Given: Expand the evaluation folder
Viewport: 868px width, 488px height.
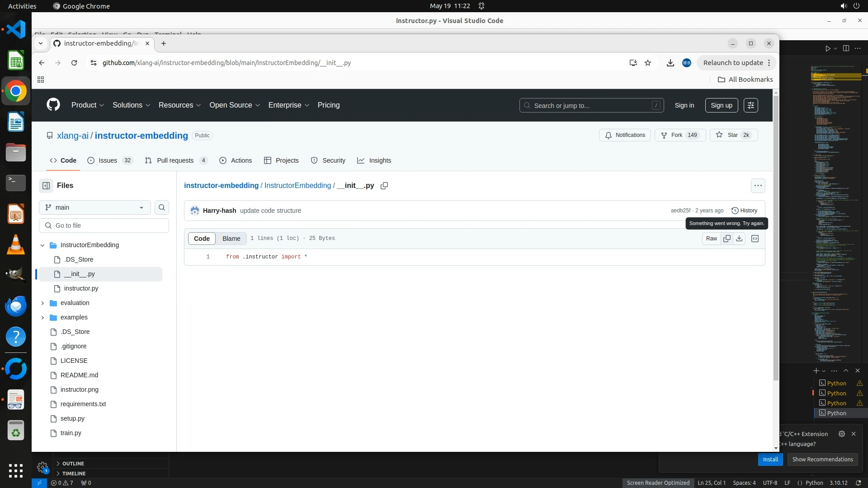Looking at the screenshot, I should click(42, 303).
